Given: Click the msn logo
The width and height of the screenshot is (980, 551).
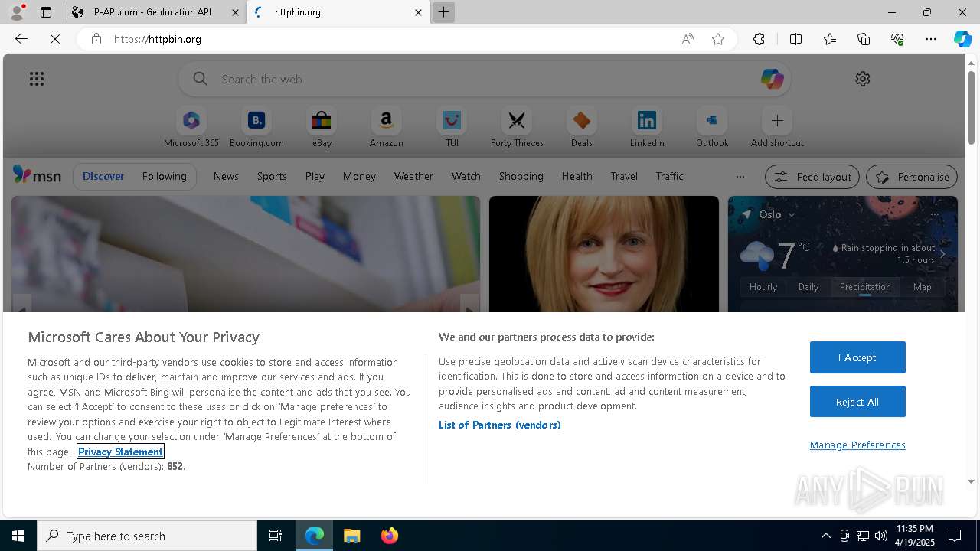Looking at the screenshot, I should point(37,175).
